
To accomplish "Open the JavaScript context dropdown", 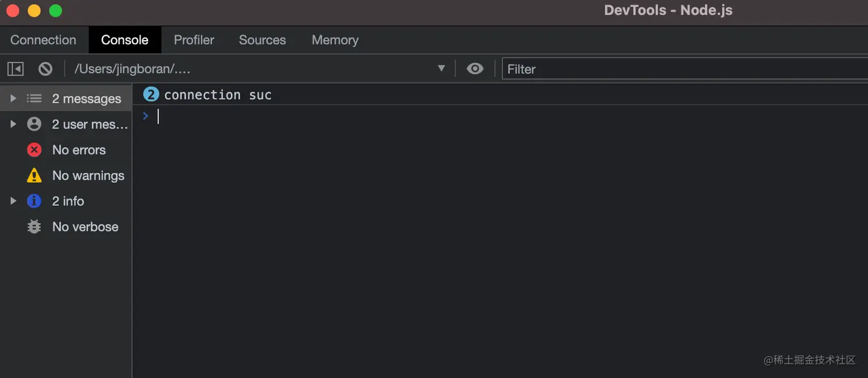I will pyautogui.click(x=441, y=68).
